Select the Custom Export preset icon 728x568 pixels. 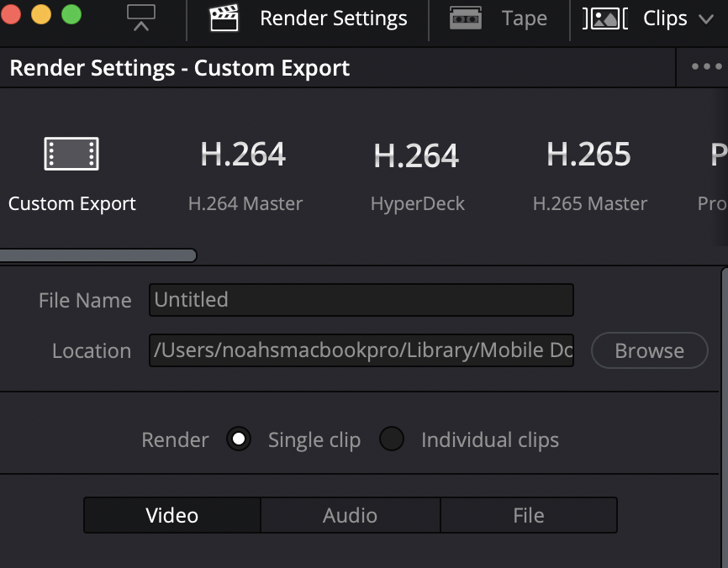(71, 154)
